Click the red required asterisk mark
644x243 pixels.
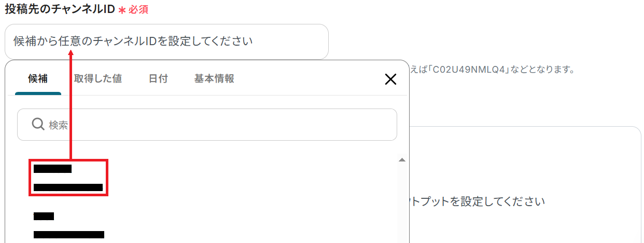tap(122, 10)
